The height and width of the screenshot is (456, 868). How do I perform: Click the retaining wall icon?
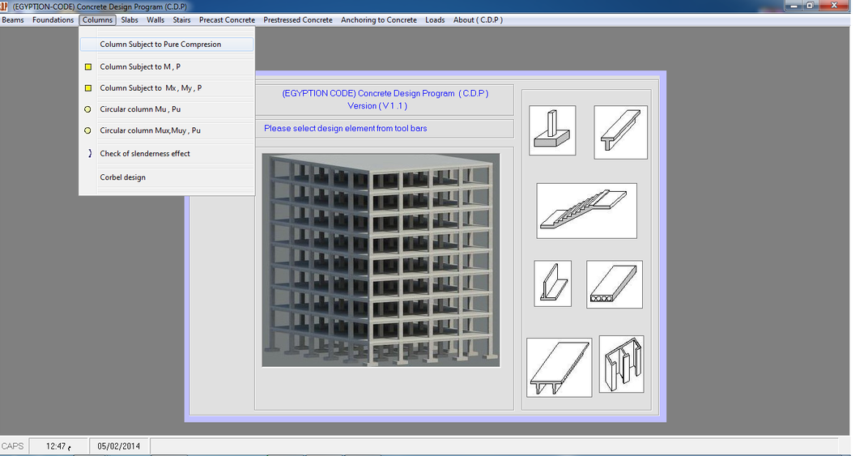point(552,283)
